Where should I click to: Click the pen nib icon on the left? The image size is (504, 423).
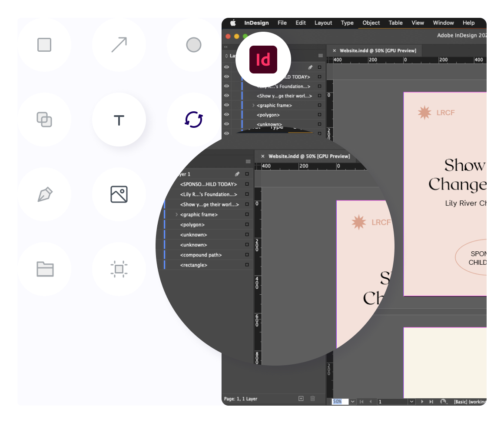click(44, 194)
